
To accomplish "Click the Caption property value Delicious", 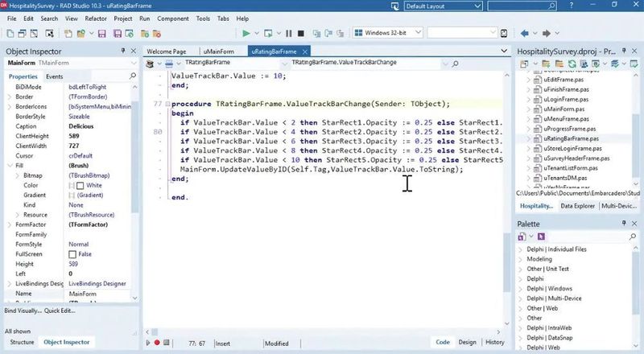I will [x=81, y=126].
